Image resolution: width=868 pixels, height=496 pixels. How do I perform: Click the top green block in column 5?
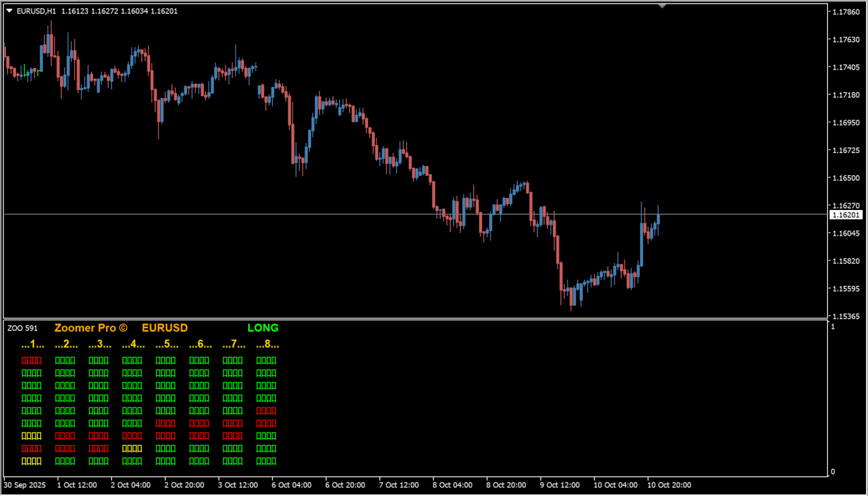pos(166,360)
